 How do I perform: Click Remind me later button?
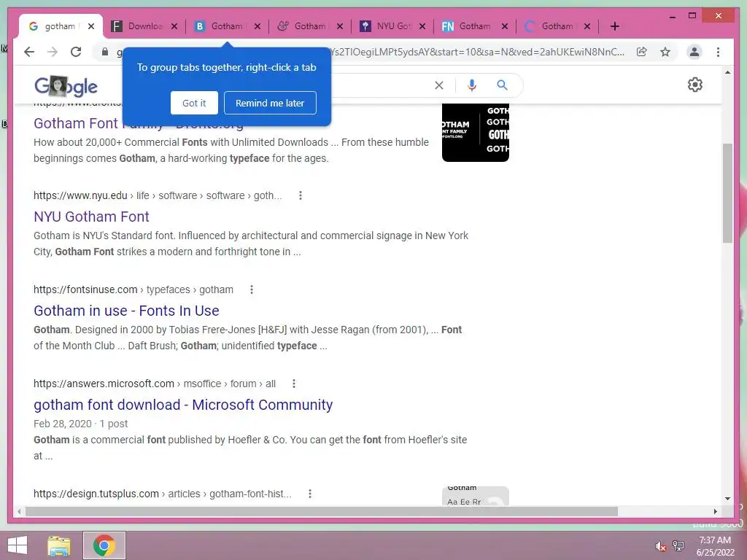[270, 103]
